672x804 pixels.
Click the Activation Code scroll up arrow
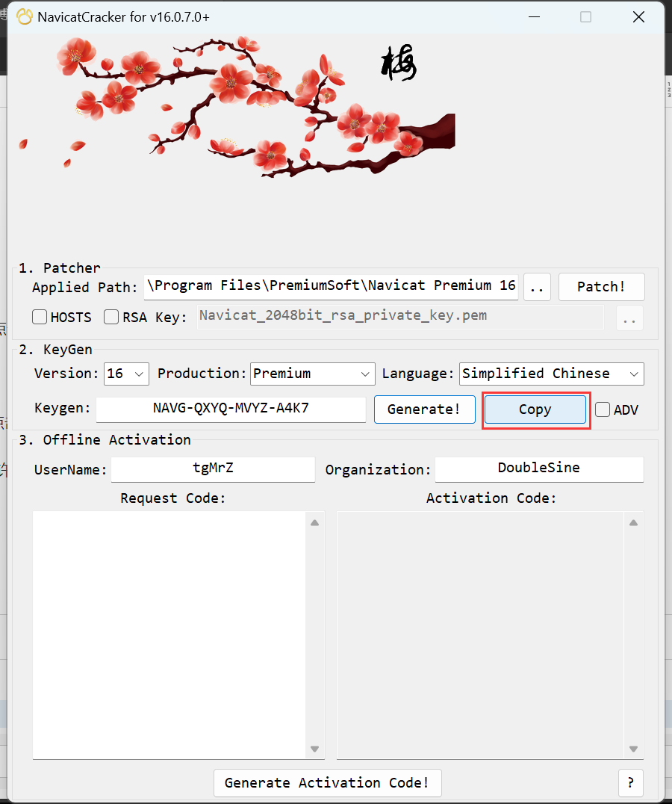[633, 523]
